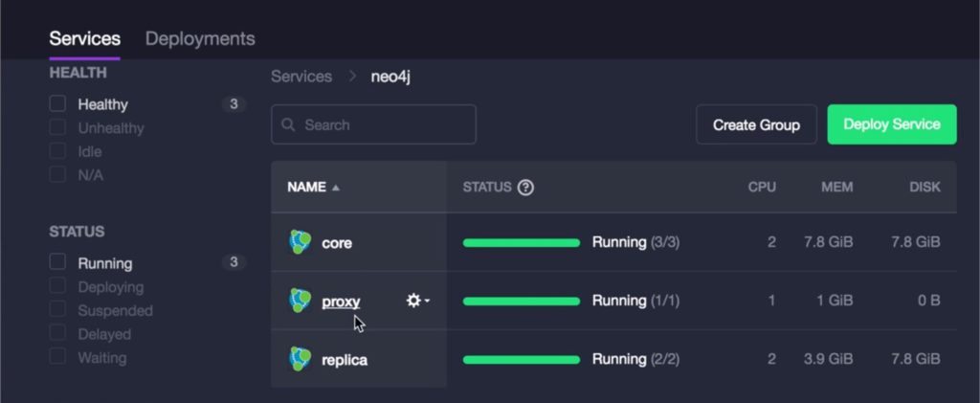This screenshot has width=980, height=403.
Task: Select the Deploying status checkbox
Action: click(57, 286)
